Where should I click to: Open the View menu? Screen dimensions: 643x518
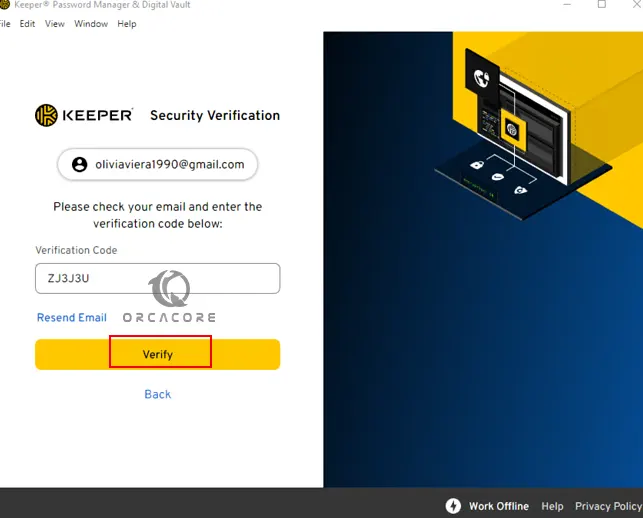(55, 24)
